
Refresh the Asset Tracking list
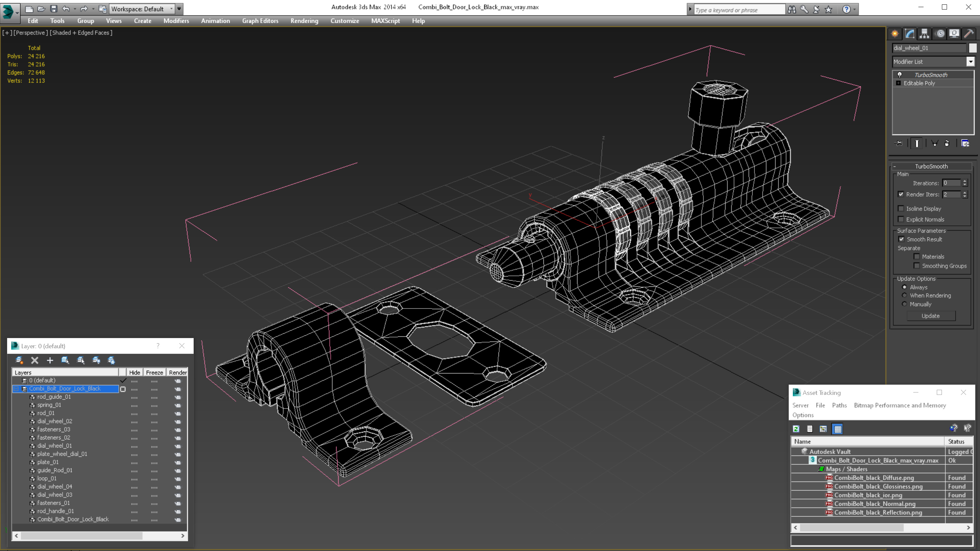tap(796, 429)
